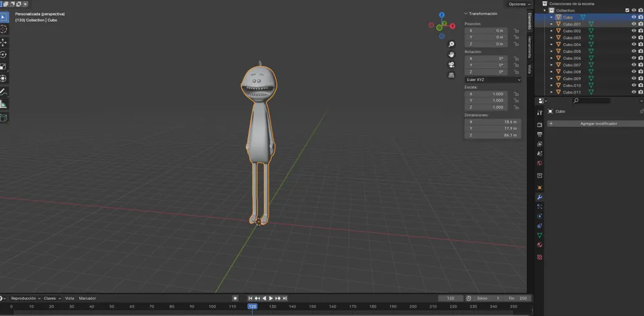Disable Cubo.003 render camera icon
This screenshot has width=644, height=316.
coord(640,38)
